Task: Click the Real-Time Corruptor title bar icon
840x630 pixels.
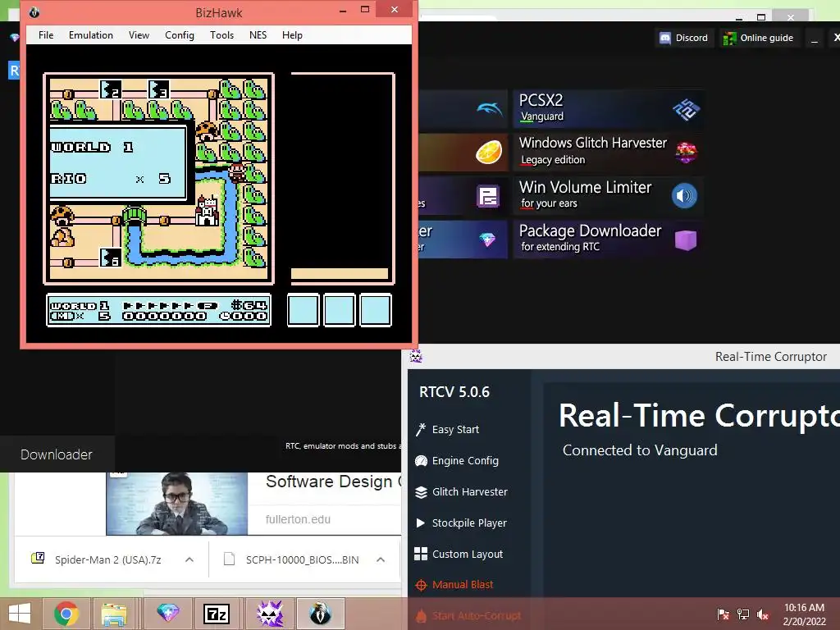Action: point(416,356)
